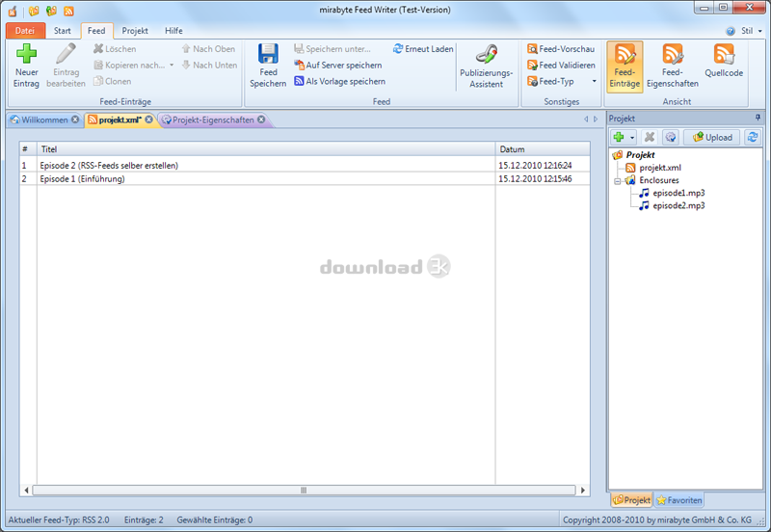The image size is (771, 532).
Task: Click Feed Validieren
Action: pyautogui.click(x=561, y=65)
